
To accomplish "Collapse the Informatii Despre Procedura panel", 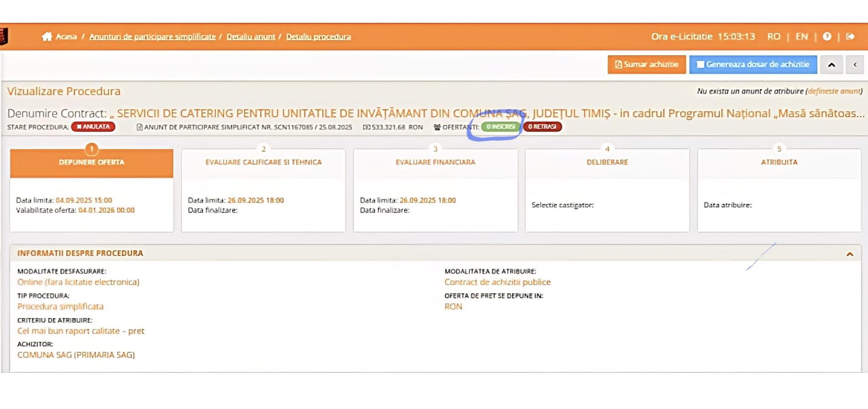I will 850,254.
